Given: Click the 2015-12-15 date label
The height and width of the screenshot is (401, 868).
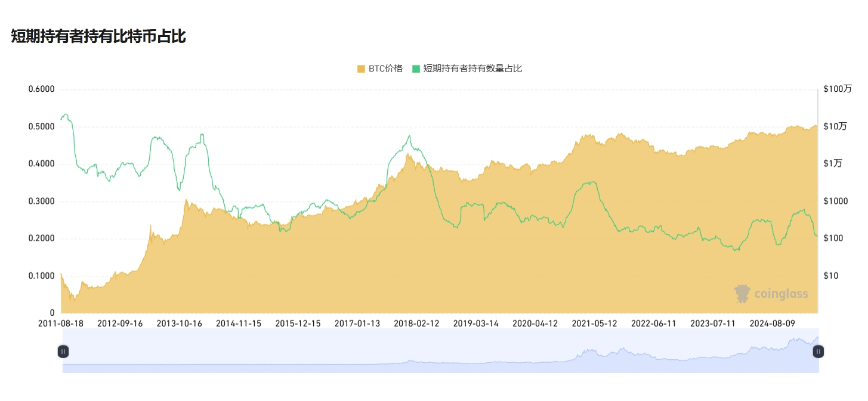Looking at the screenshot, I should 298,324.
